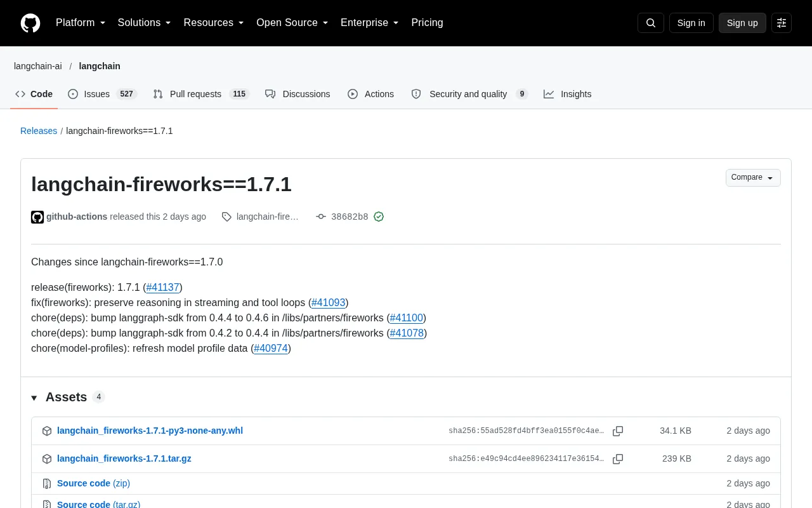Show the green verified checkmark status
This screenshot has width=812, height=508.
click(379, 217)
